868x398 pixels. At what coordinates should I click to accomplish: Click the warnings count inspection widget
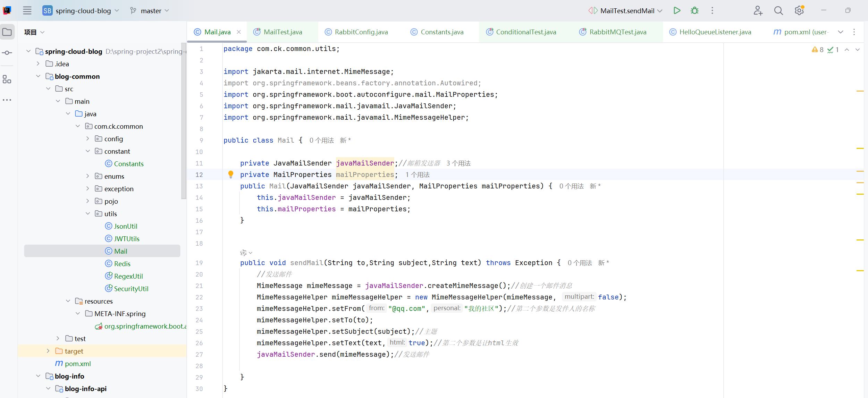click(818, 50)
